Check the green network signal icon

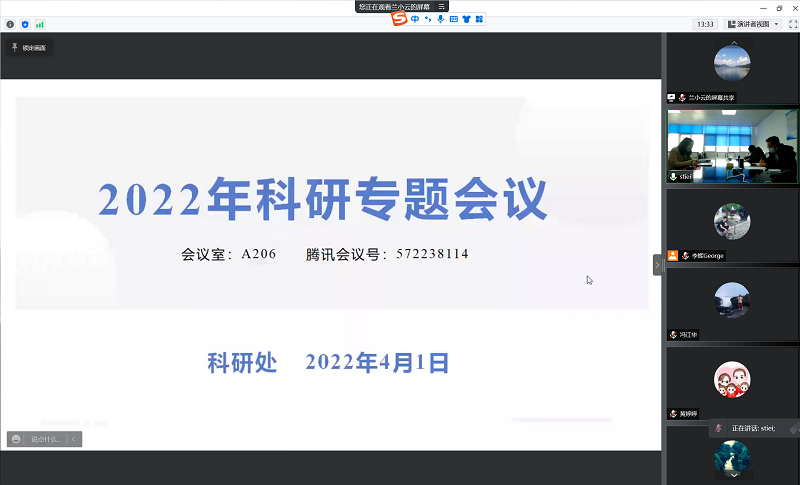click(x=40, y=24)
